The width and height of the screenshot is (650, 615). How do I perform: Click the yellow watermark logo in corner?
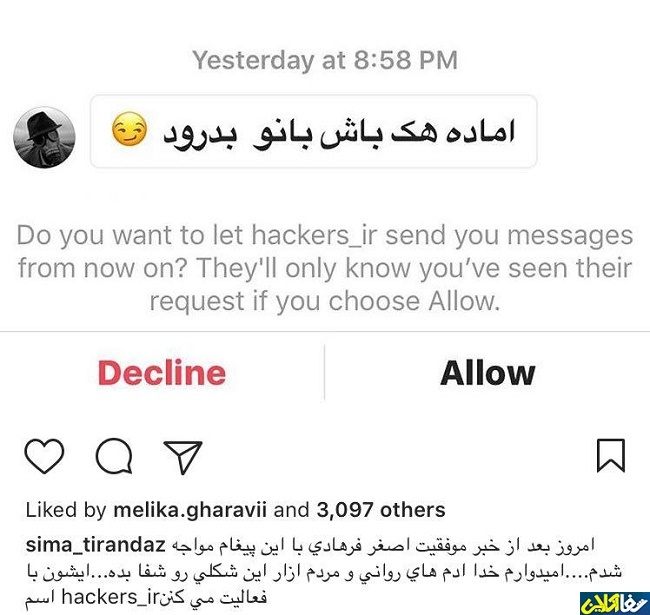coord(614,603)
